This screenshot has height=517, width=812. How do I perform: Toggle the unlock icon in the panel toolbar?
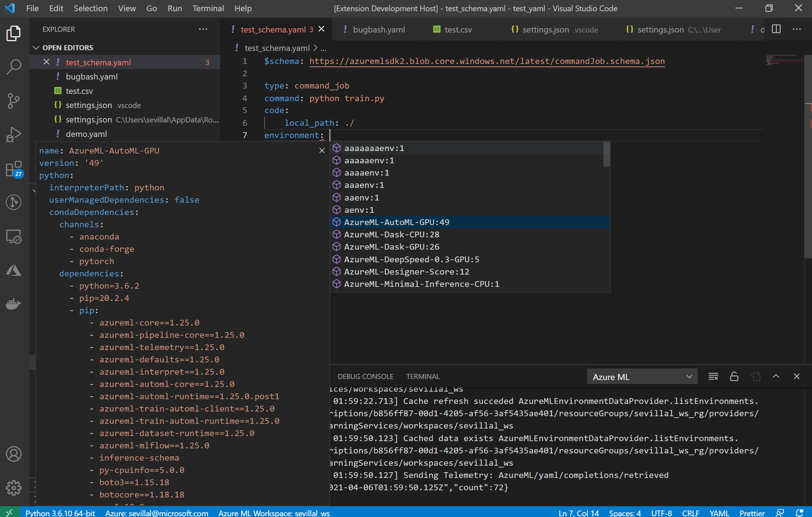click(x=734, y=376)
